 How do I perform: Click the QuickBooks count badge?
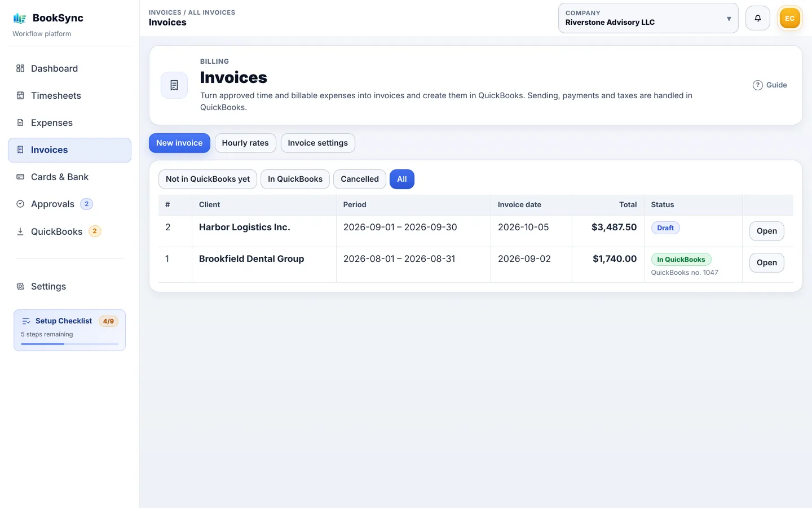click(x=95, y=231)
